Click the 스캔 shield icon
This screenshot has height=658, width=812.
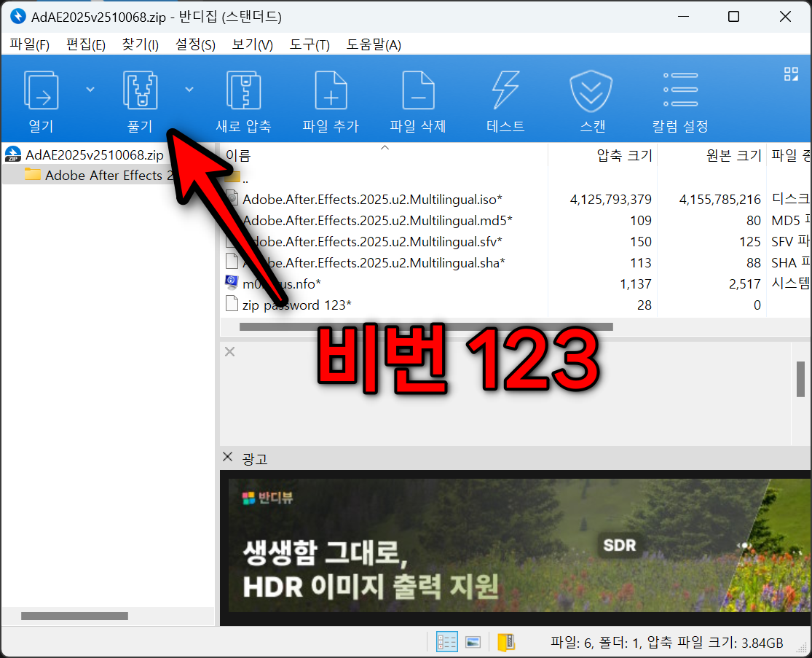click(591, 91)
